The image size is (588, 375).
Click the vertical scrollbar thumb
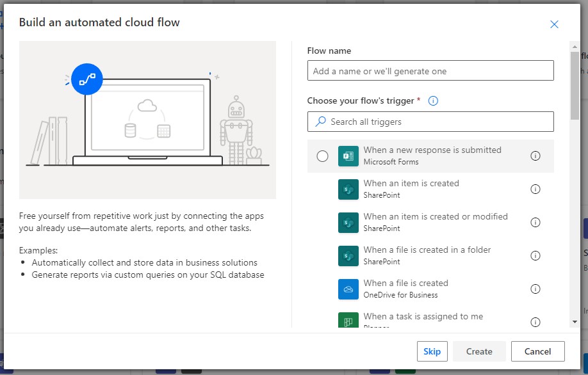(575, 86)
